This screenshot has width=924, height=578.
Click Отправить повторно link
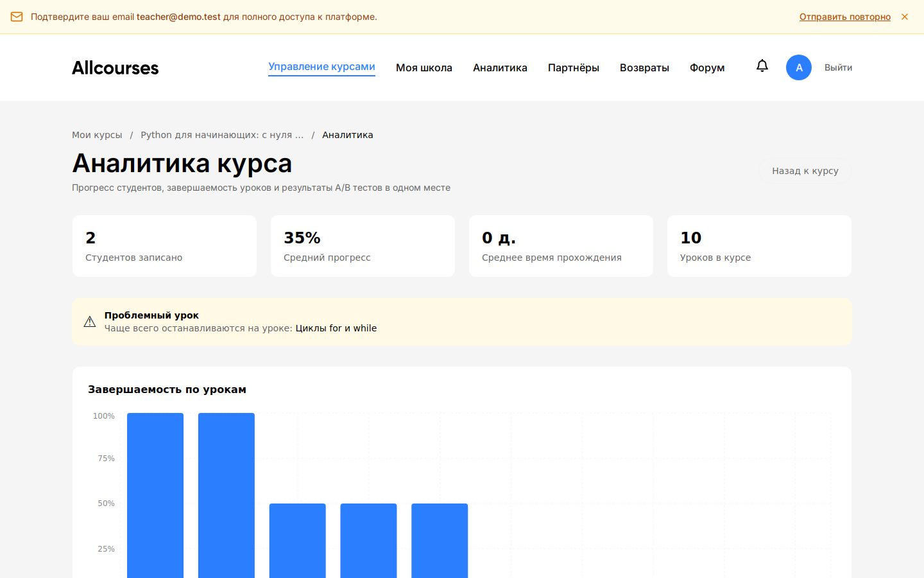pos(844,17)
